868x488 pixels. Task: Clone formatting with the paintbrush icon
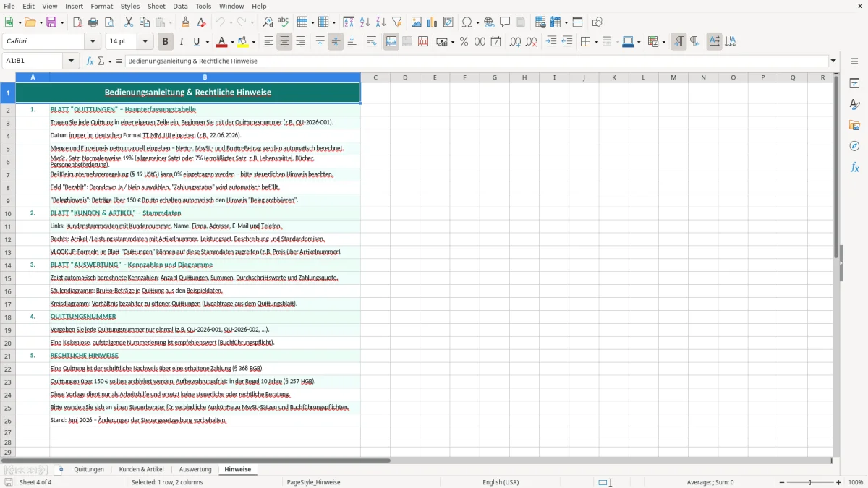coord(185,22)
